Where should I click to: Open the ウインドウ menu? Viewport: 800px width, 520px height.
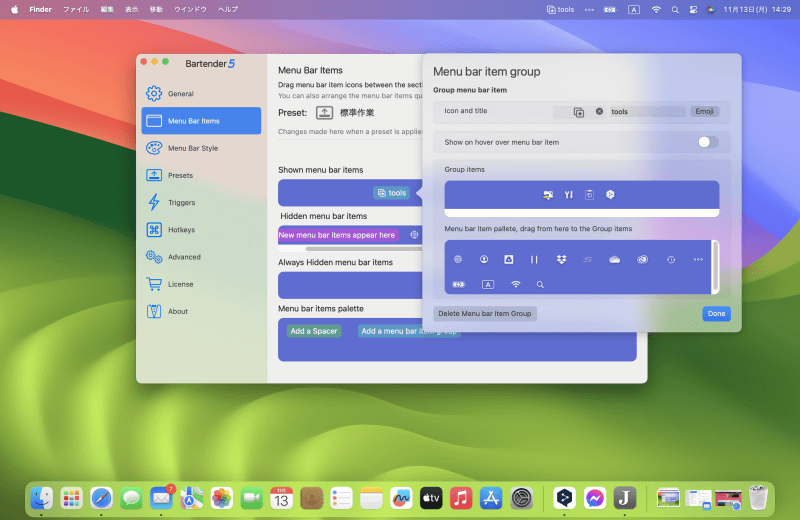coord(190,9)
